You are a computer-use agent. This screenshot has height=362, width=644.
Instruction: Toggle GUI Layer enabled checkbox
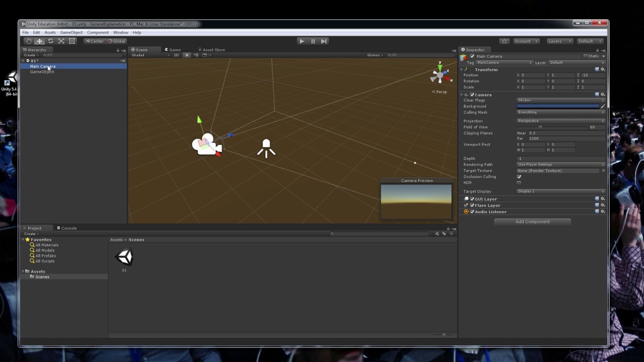472,199
